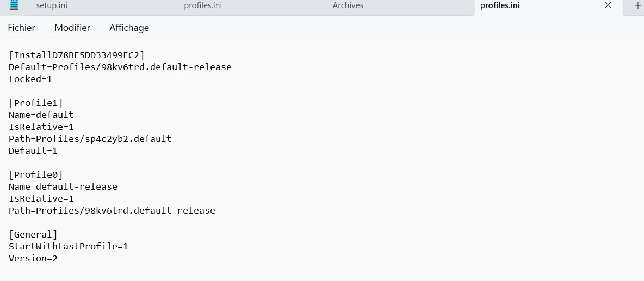Open the Fichier menu
The width and height of the screenshot is (644, 281).
(21, 28)
